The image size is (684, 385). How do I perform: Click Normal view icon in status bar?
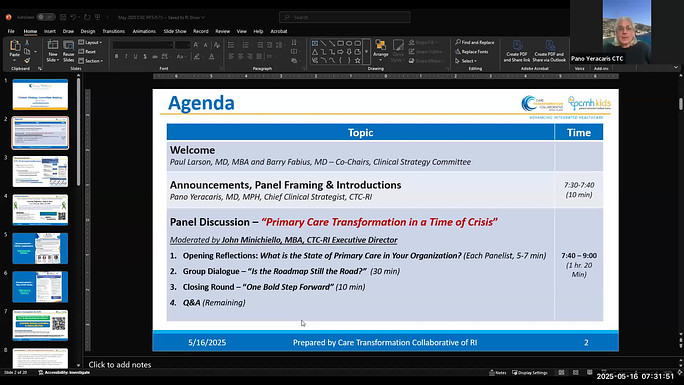[561, 372]
